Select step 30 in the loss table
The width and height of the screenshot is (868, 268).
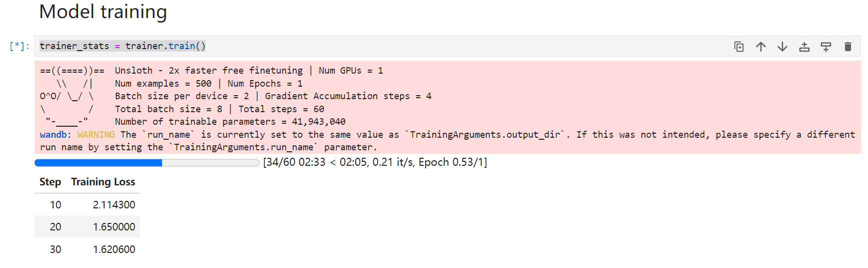(56, 249)
